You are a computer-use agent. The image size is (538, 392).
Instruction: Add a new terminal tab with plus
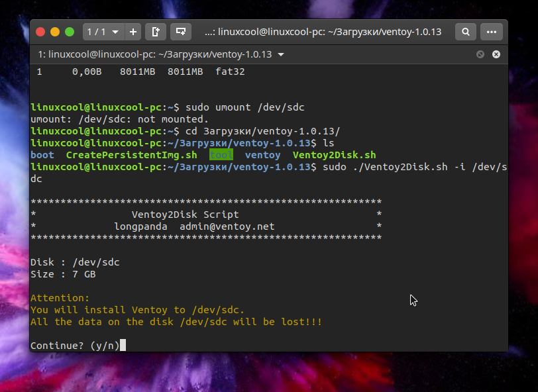click(x=133, y=32)
